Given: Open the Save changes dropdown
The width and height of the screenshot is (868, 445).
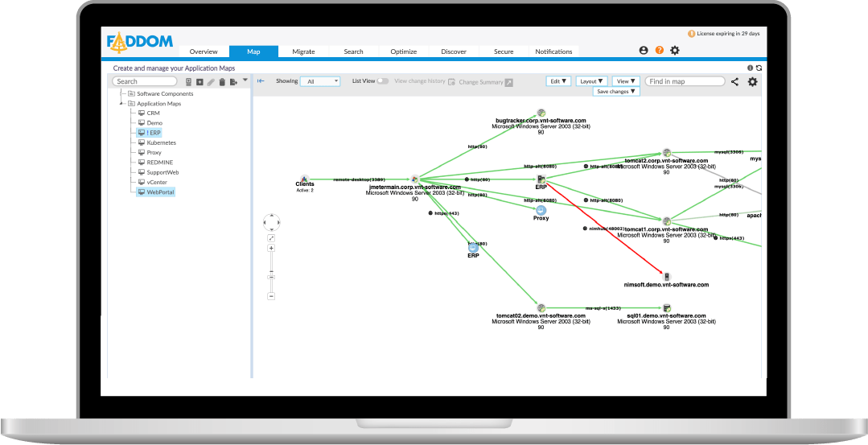Looking at the screenshot, I should pyautogui.click(x=616, y=91).
